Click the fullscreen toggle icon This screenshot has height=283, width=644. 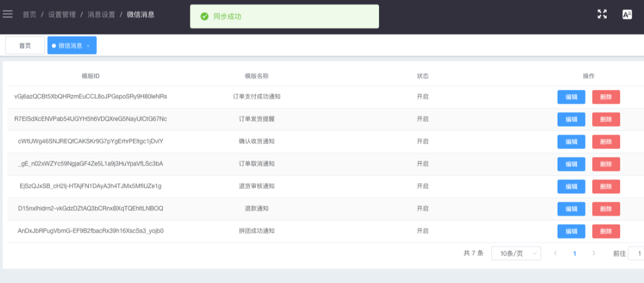coord(602,15)
